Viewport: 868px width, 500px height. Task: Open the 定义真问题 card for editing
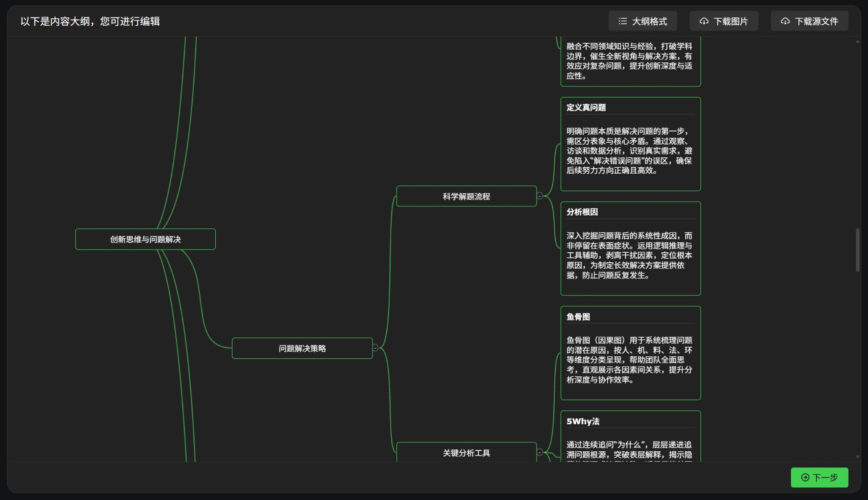pyautogui.click(x=630, y=143)
